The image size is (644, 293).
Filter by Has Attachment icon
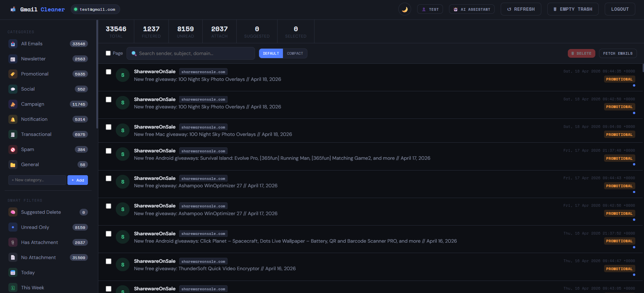pyautogui.click(x=13, y=243)
